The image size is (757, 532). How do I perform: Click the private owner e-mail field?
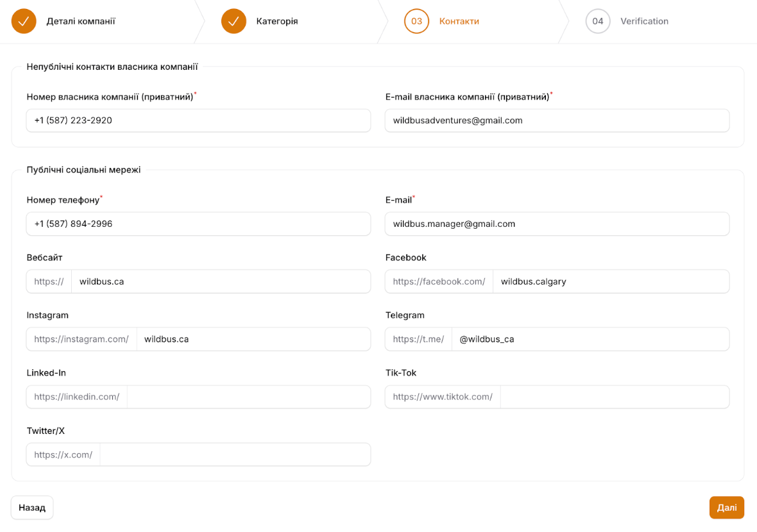(x=557, y=121)
